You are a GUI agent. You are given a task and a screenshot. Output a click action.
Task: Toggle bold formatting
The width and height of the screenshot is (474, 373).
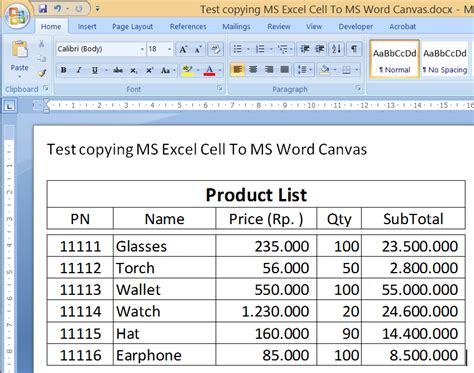[x=63, y=70]
